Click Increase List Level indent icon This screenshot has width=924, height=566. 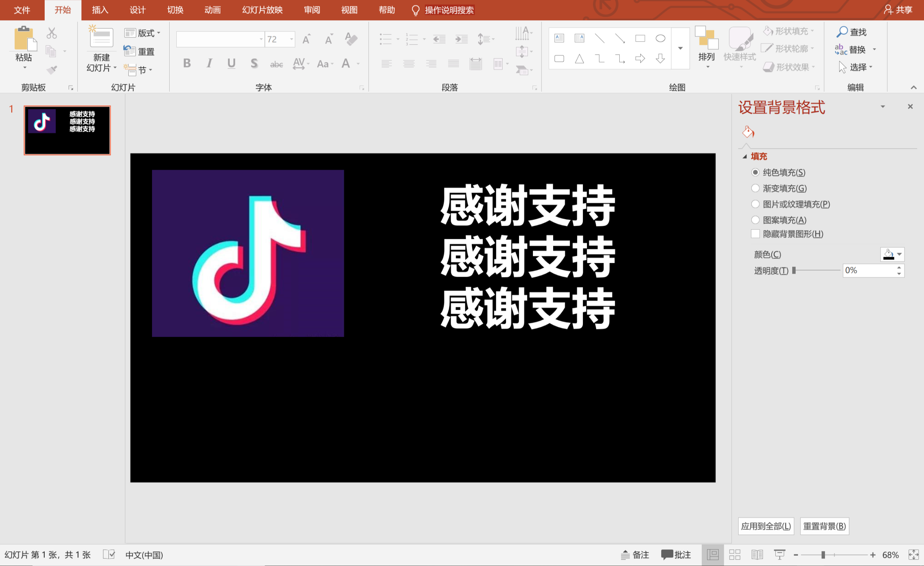[461, 39]
